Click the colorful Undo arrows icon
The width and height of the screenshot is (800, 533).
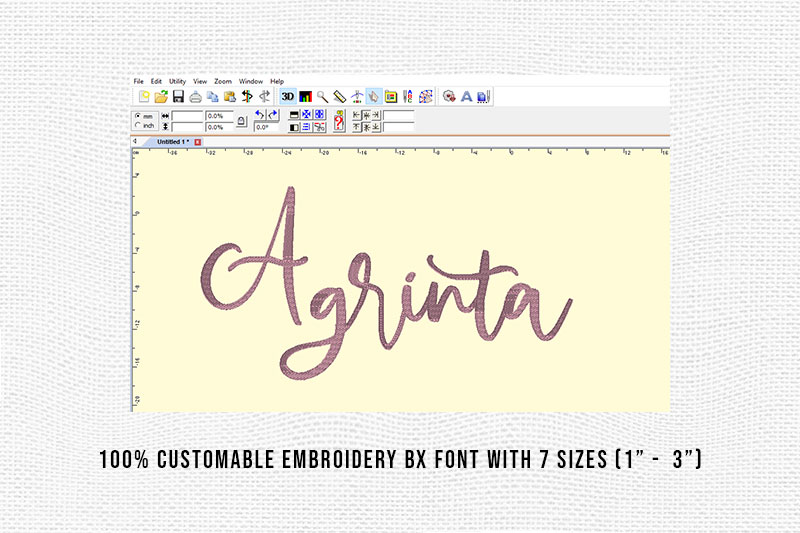(x=247, y=96)
